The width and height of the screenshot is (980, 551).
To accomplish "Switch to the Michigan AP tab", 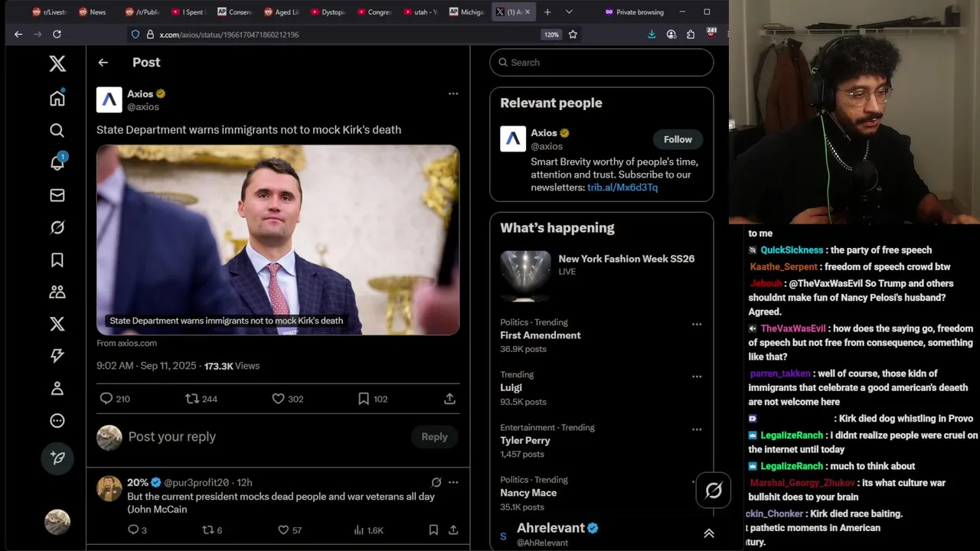I will 465,11.
